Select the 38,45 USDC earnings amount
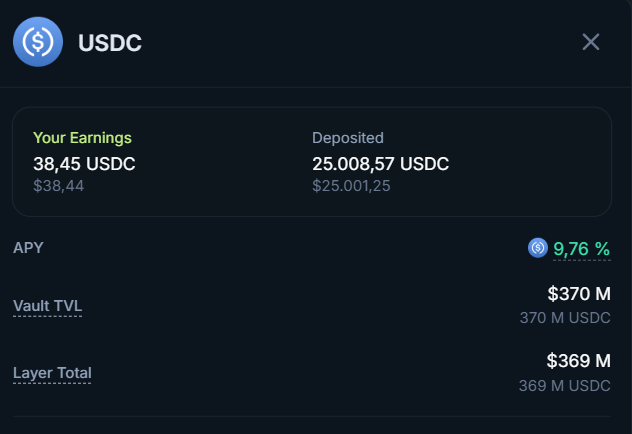 pyautogui.click(x=84, y=163)
